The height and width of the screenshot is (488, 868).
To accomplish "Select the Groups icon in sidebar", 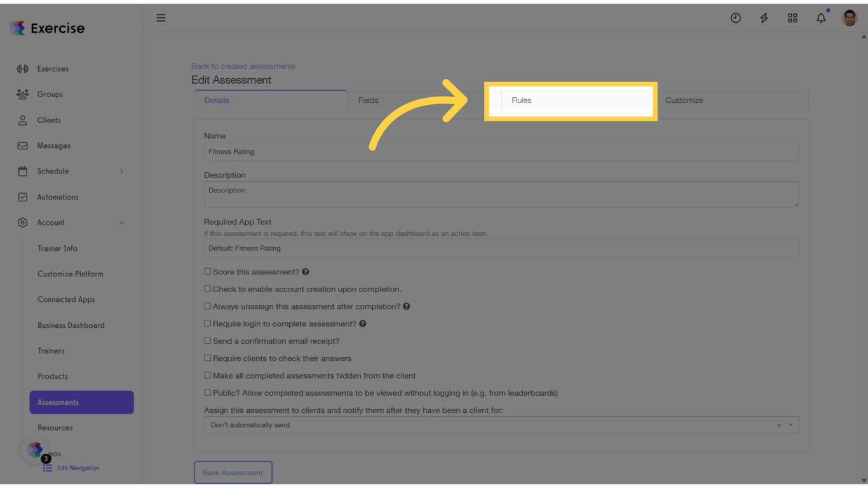I will tap(22, 94).
